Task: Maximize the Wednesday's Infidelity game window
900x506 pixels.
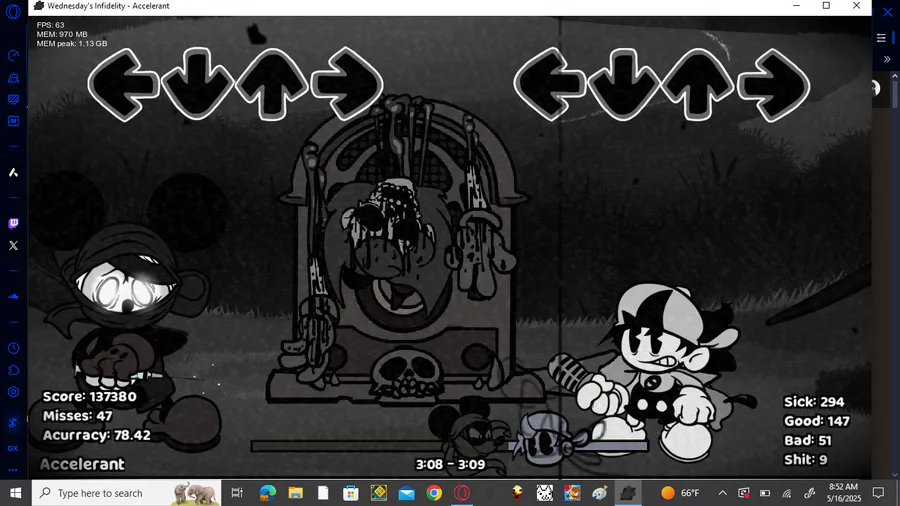Action: pyautogui.click(x=826, y=6)
